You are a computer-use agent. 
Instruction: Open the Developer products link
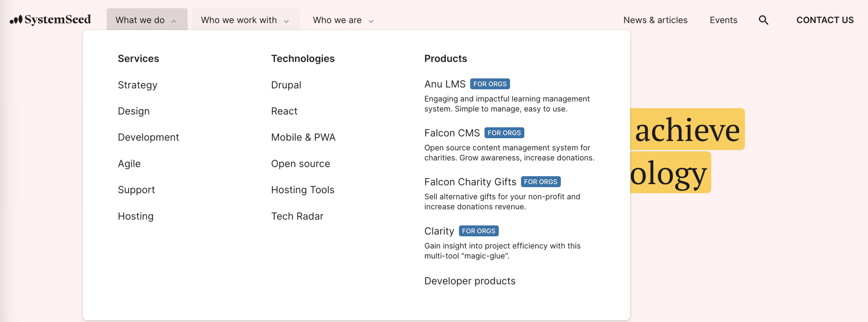(470, 281)
